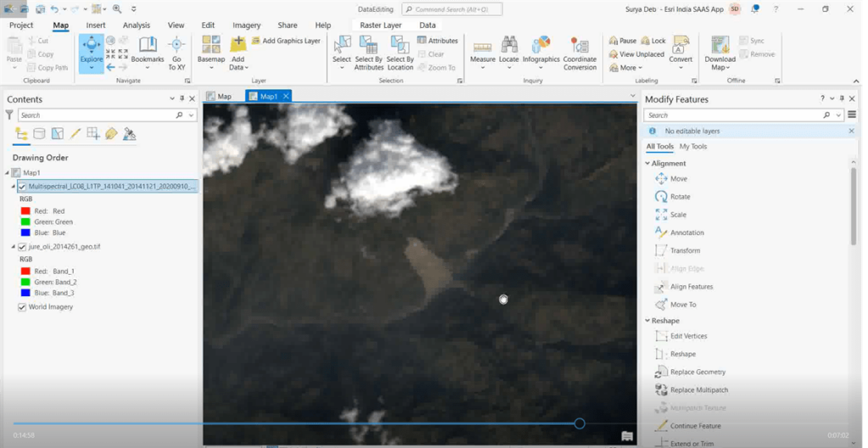Click the video progress slider handle

tap(580, 423)
